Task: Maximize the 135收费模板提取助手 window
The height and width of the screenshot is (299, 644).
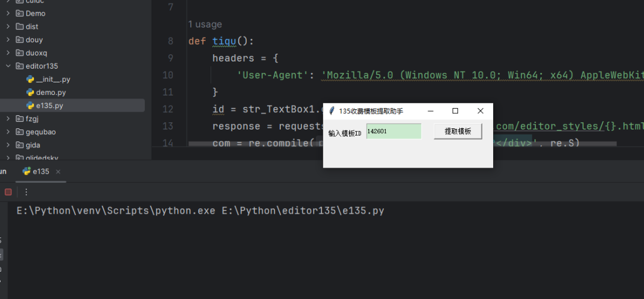Action: [455, 111]
